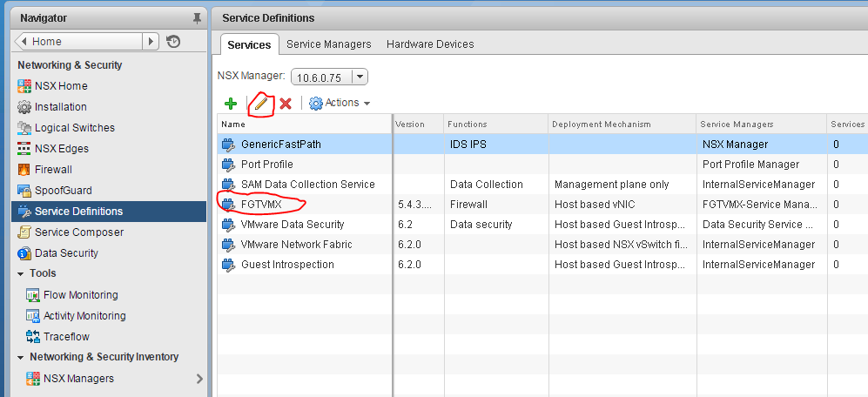868x397 pixels.
Task: Click the NSX Home icon
Action: pyautogui.click(x=24, y=86)
